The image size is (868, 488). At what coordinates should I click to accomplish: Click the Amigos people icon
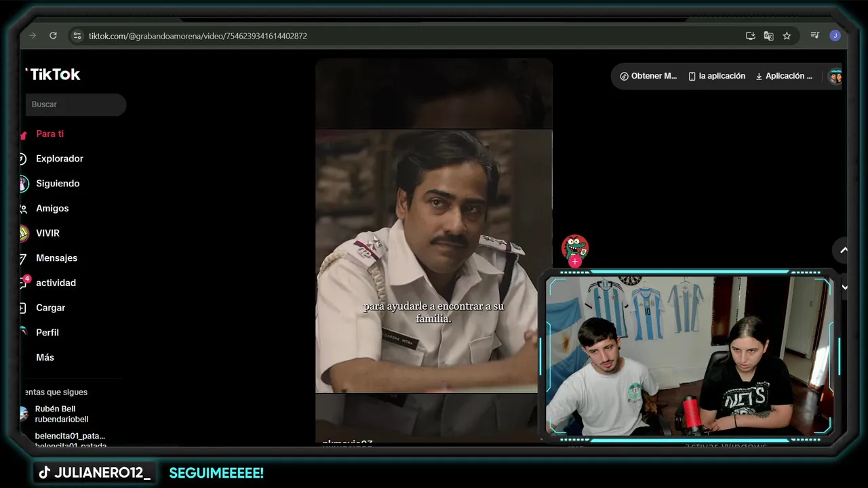coord(23,209)
